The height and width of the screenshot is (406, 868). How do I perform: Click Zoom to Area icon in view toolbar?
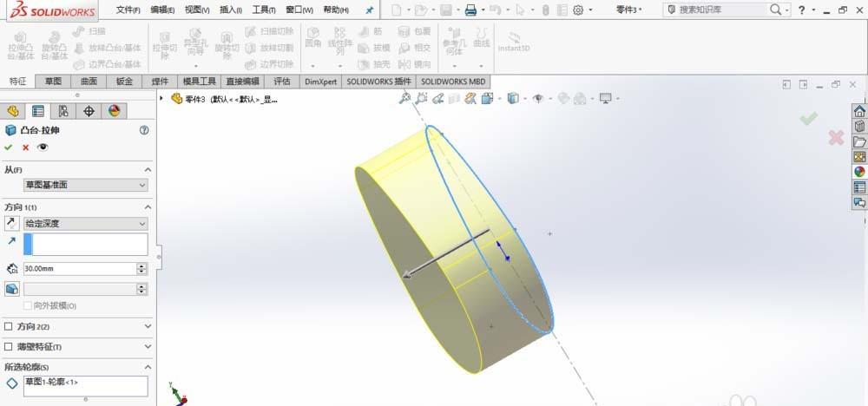421,98
